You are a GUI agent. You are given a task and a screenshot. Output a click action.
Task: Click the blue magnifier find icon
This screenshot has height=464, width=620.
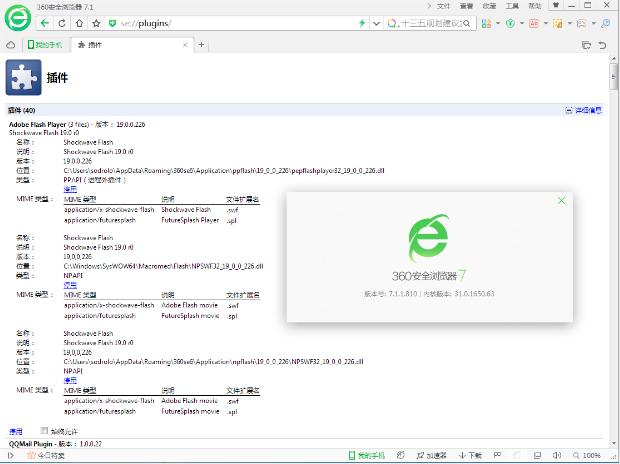coord(605,24)
